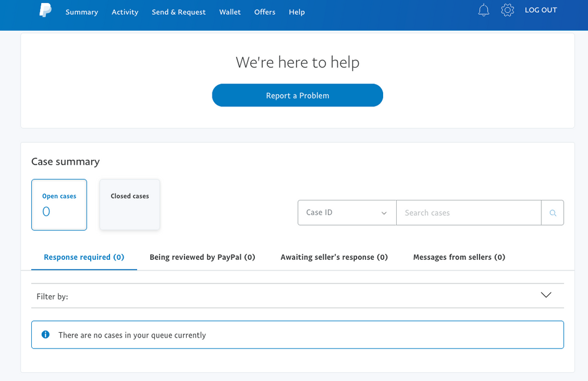
Task: Open the Wallet page
Action: 230,12
